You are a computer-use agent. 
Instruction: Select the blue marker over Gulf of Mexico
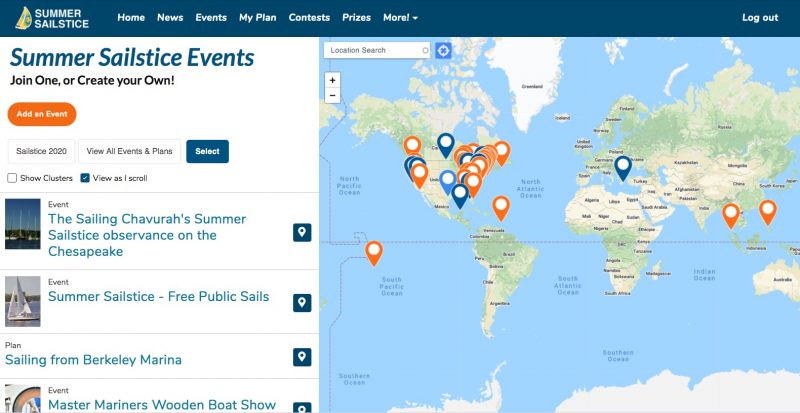(460, 196)
